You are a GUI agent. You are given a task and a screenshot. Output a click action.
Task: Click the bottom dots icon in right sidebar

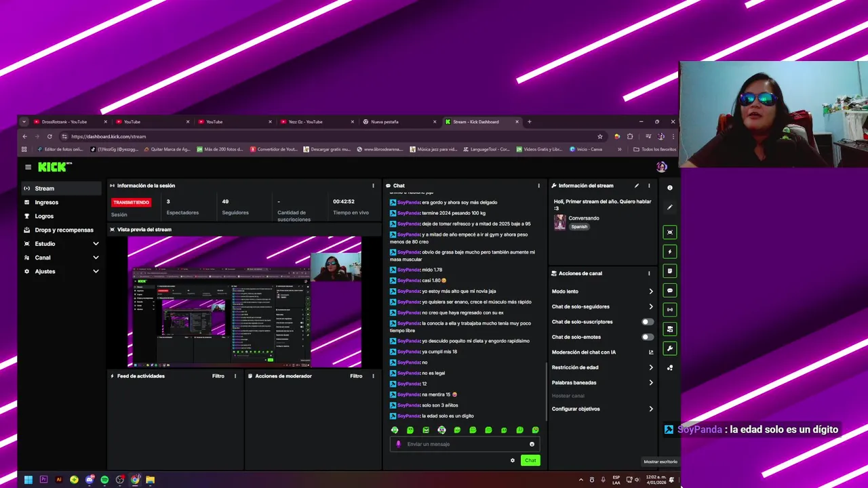[670, 367]
